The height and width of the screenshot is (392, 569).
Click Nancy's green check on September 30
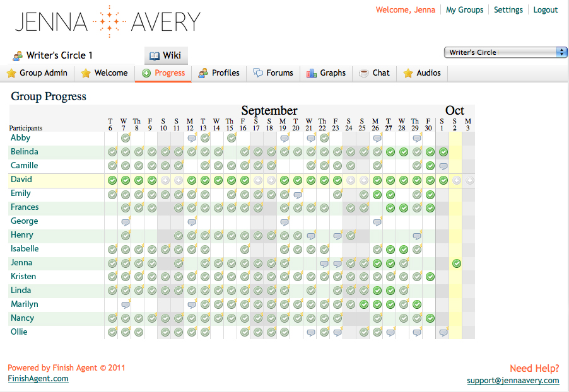pos(430,319)
